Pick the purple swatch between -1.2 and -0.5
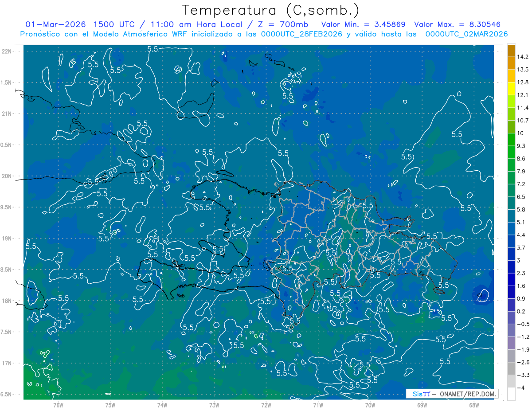Viewport: 532px width, 411px height. coord(511,330)
